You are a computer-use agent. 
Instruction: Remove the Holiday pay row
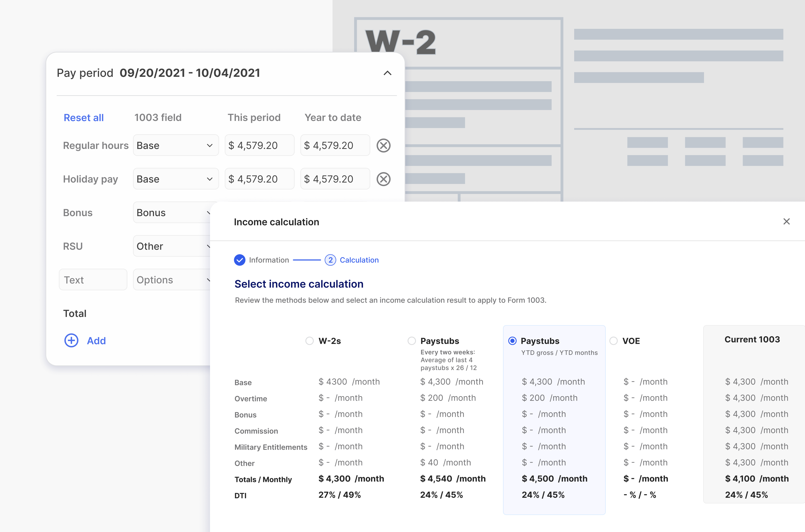pyautogui.click(x=383, y=179)
